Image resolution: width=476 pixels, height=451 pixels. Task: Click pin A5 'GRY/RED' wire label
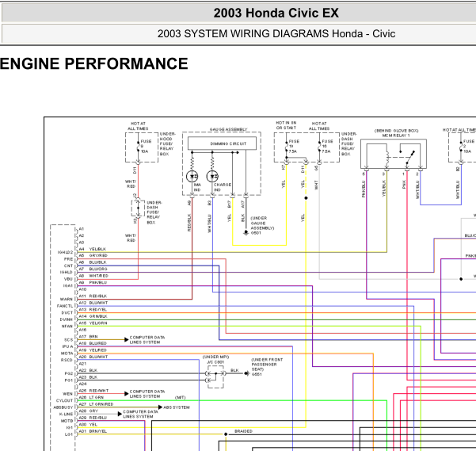(x=98, y=256)
